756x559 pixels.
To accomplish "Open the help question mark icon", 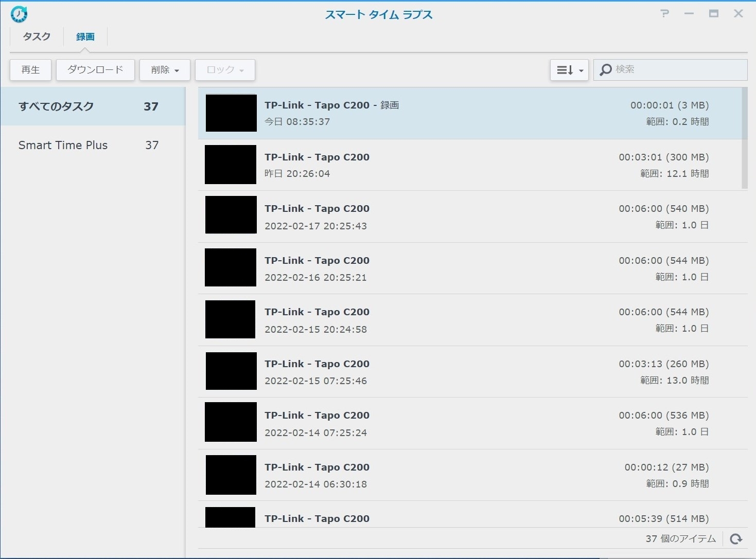I will tap(664, 13).
